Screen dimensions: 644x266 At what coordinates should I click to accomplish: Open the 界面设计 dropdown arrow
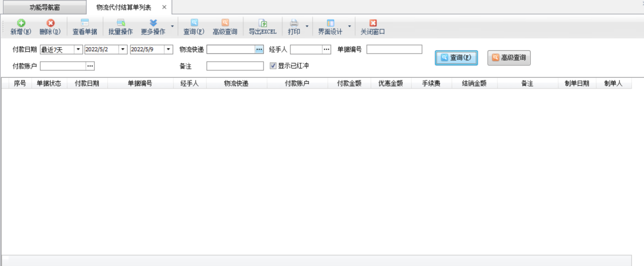point(349,26)
